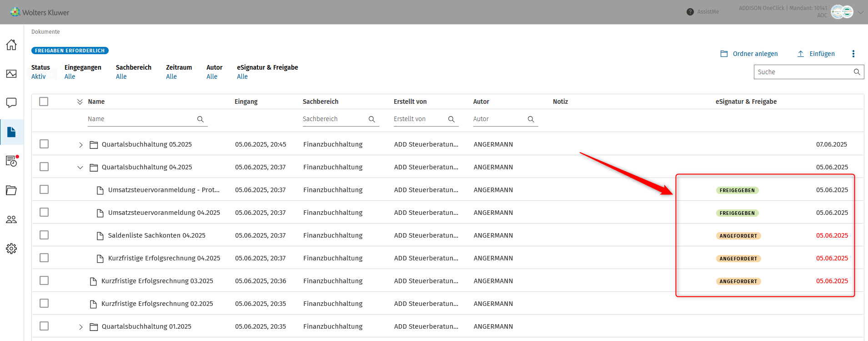Check the Umsatzsteuervoranmeldung 04.2025 row checkbox
The image size is (868, 341).
click(44, 212)
